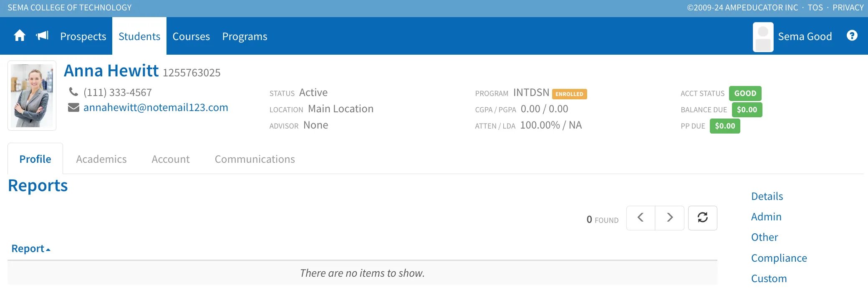Open the Programs menu

pyautogui.click(x=245, y=36)
